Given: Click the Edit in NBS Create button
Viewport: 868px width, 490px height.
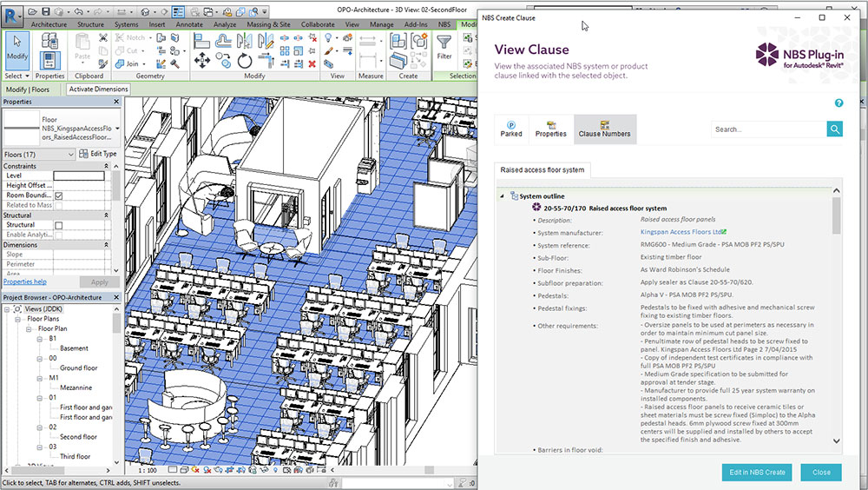Looking at the screenshot, I should point(757,473).
